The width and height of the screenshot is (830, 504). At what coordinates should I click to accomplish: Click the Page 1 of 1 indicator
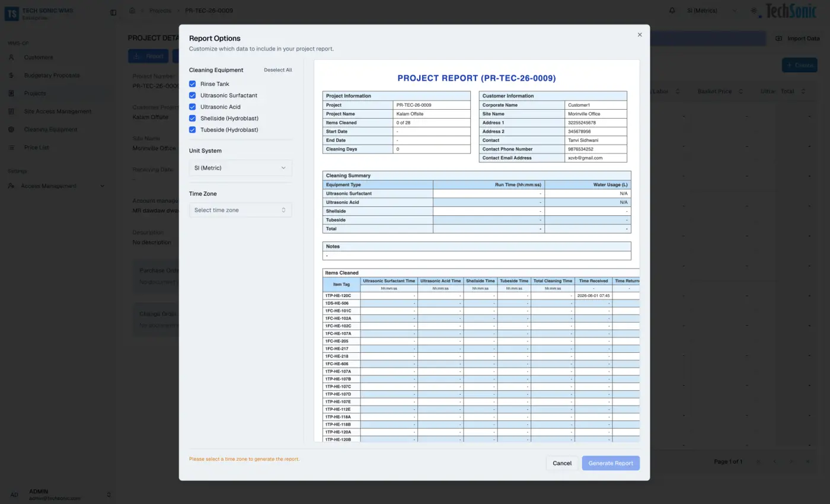tap(728, 461)
